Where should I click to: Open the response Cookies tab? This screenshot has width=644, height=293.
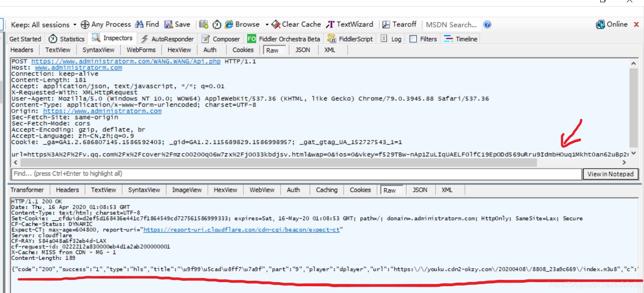tap(360, 190)
